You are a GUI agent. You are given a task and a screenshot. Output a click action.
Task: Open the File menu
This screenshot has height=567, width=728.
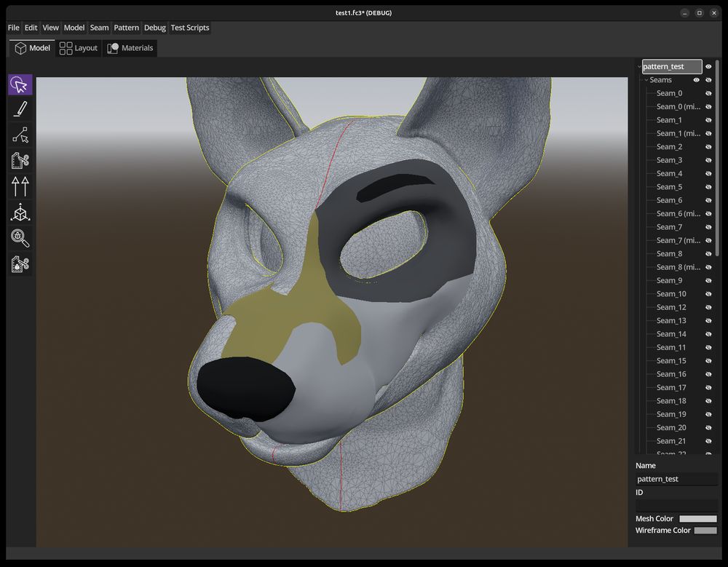pyautogui.click(x=13, y=28)
